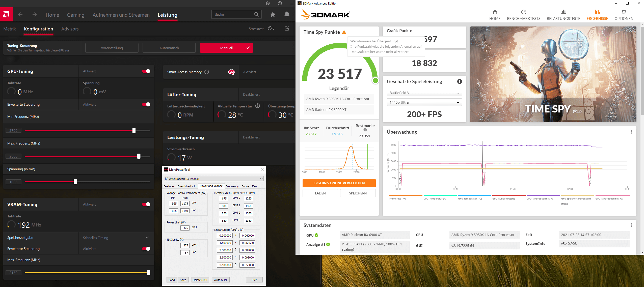
Task: Click info icon next to Geschätzte Spieleleistung
Action: (459, 81)
